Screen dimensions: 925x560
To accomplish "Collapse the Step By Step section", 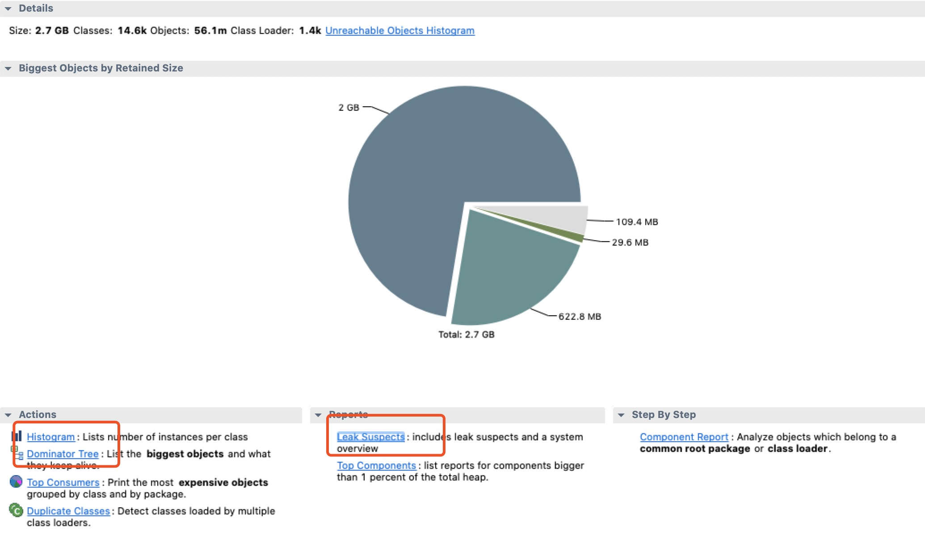I will 621,415.
